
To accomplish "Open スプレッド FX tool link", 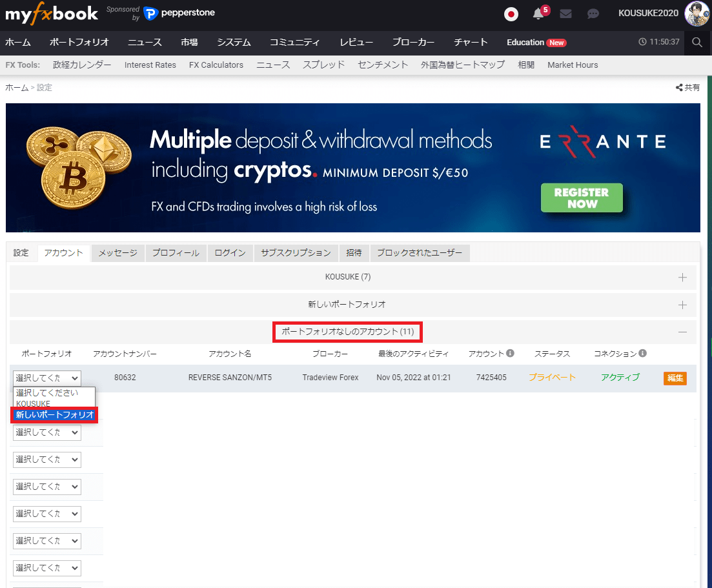I will (x=324, y=65).
